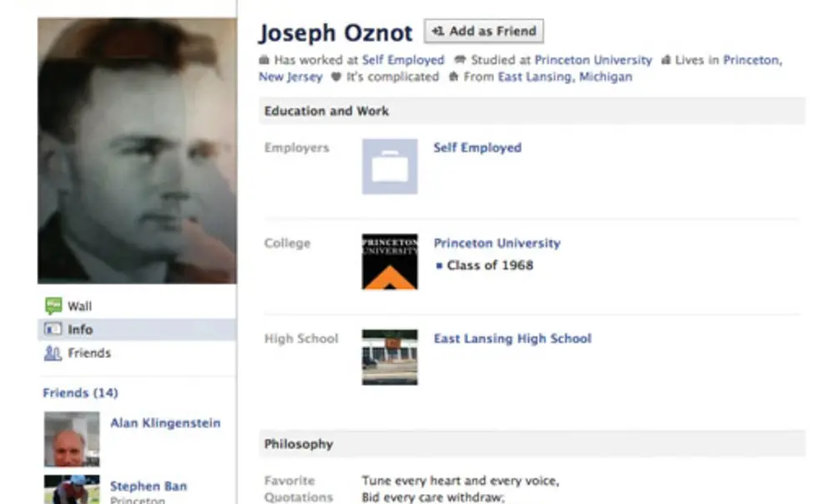Viewport: 821px width, 504px height.
Task: Click the briefcase icon under Employers
Action: (389, 166)
